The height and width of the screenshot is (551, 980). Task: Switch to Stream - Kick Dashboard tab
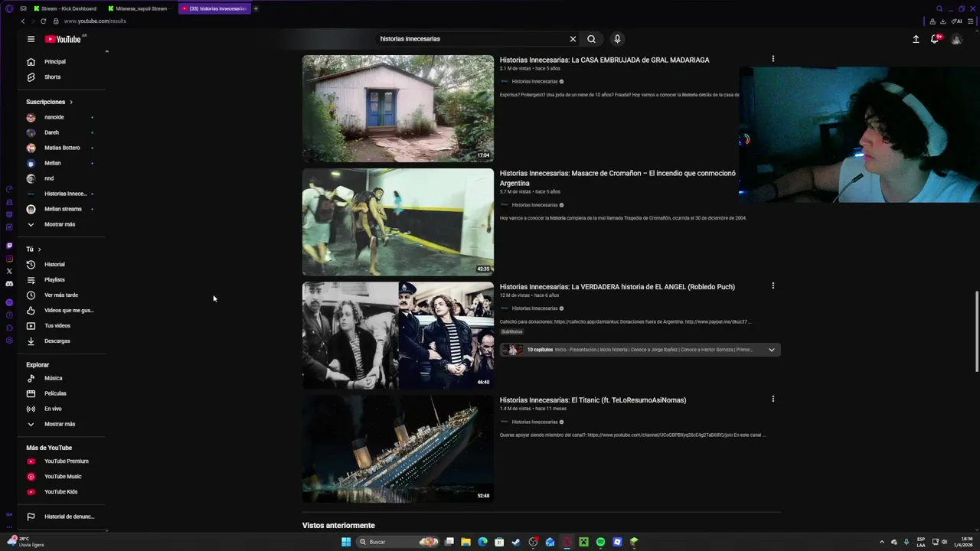pos(67,8)
